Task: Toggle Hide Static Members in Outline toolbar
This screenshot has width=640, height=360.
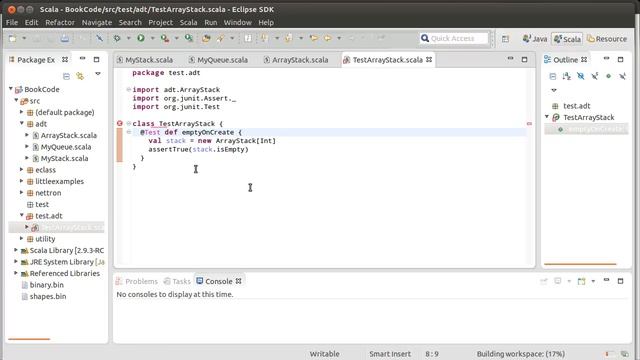Action: (x=595, y=76)
